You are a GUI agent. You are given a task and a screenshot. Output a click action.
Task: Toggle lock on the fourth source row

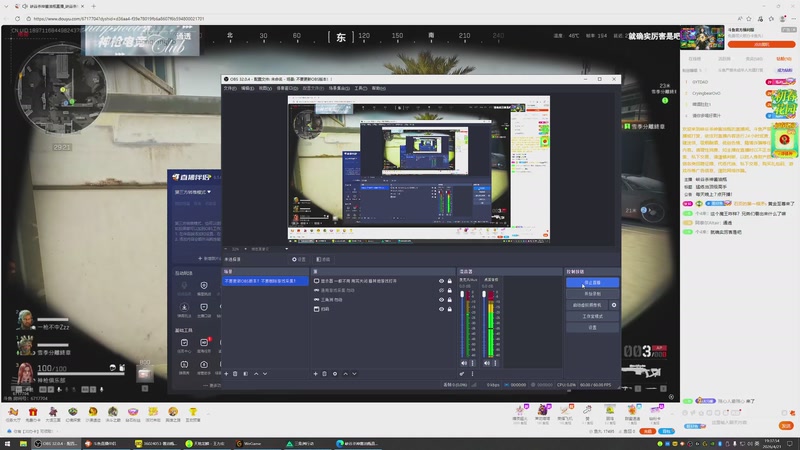pos(449,309)
